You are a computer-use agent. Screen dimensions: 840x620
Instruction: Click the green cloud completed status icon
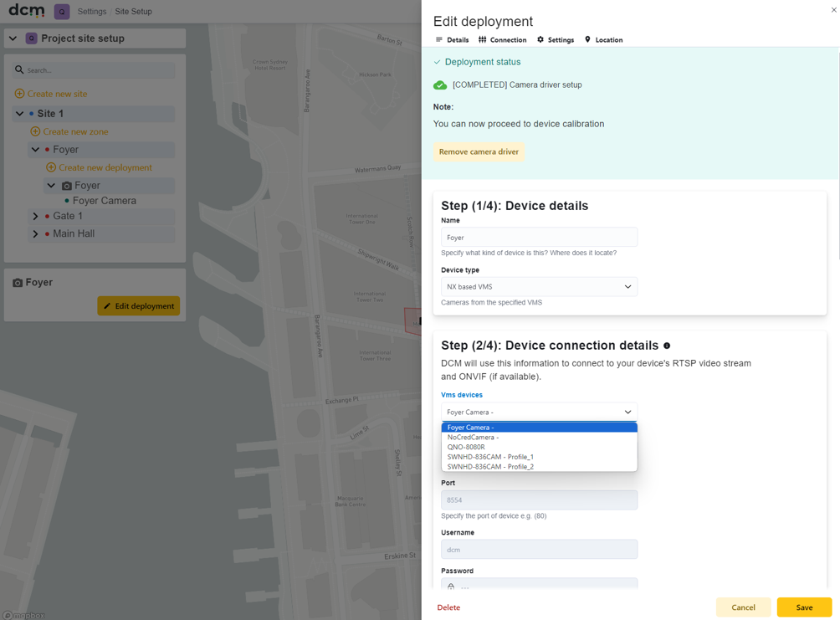pos(440,85)
